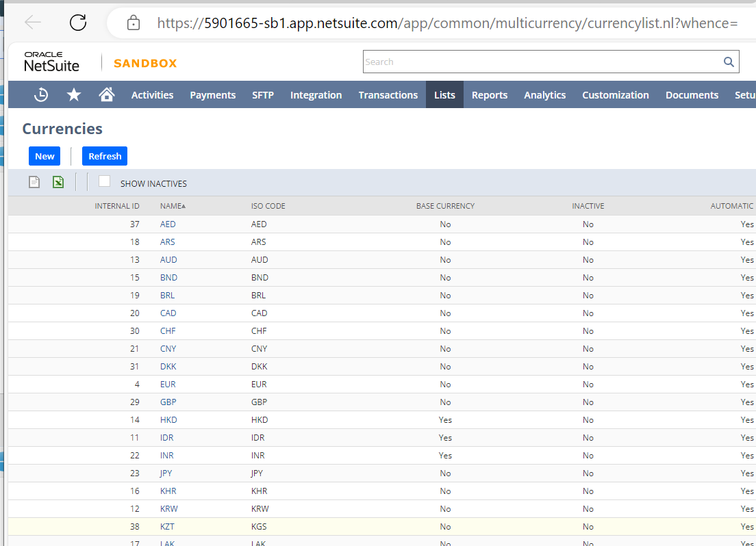
Task: Open the JPY currency link
Action: coord(166,473)
